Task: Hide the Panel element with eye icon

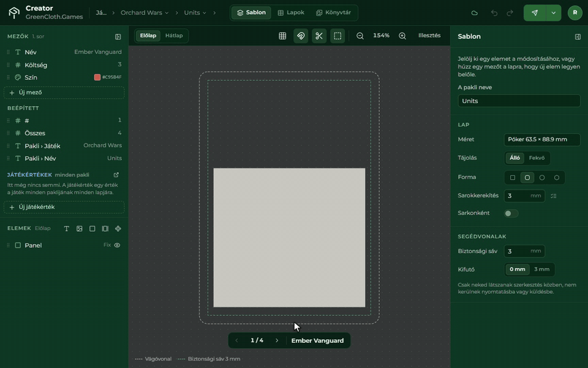Action: click(117, 245)
